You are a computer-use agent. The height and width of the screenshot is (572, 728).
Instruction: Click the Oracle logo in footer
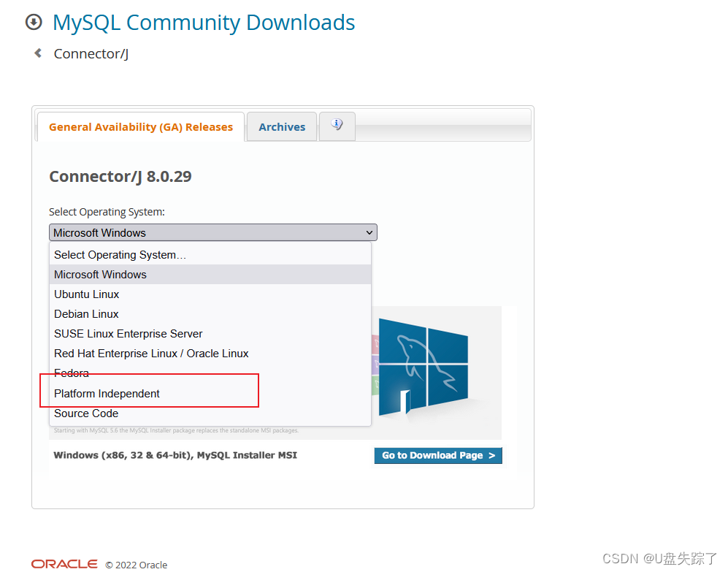click(x=64, y=564)
